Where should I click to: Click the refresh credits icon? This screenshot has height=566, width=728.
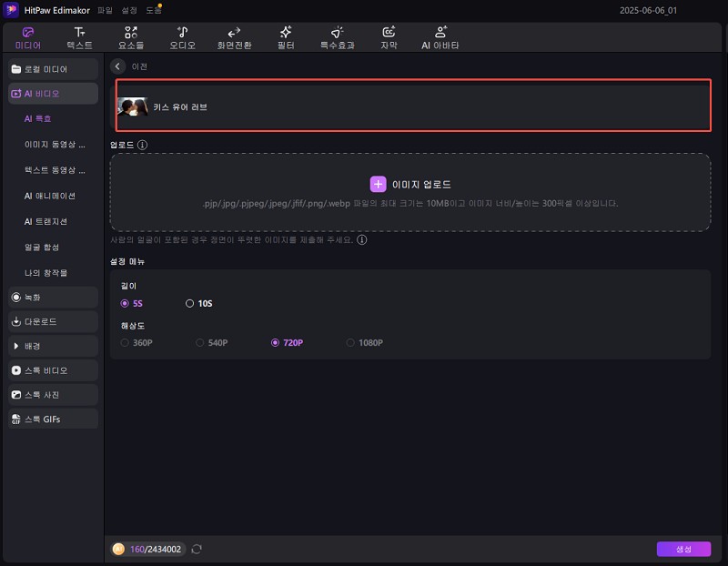click(x=197, y=550)
